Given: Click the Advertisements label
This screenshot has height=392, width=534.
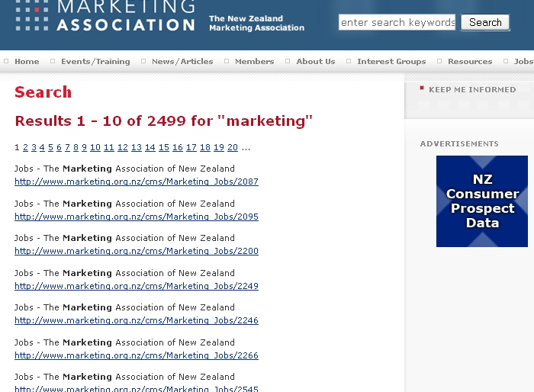Looking at the screenshot, I should 459,143.
